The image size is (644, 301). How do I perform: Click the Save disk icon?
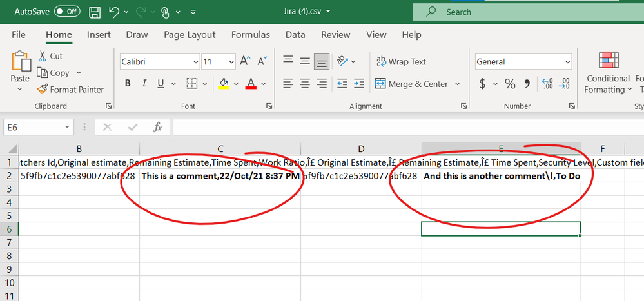pos(95,12)
